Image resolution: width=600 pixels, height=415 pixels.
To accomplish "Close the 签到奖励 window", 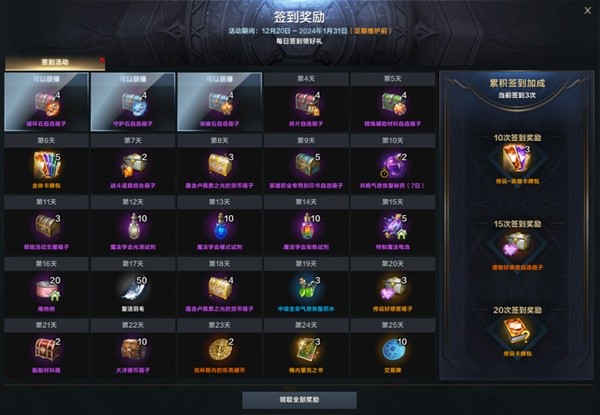I will (x=588, y=11).
